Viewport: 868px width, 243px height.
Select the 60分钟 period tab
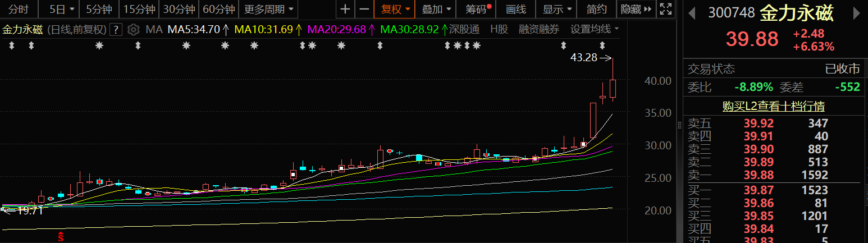click(218, 9)
